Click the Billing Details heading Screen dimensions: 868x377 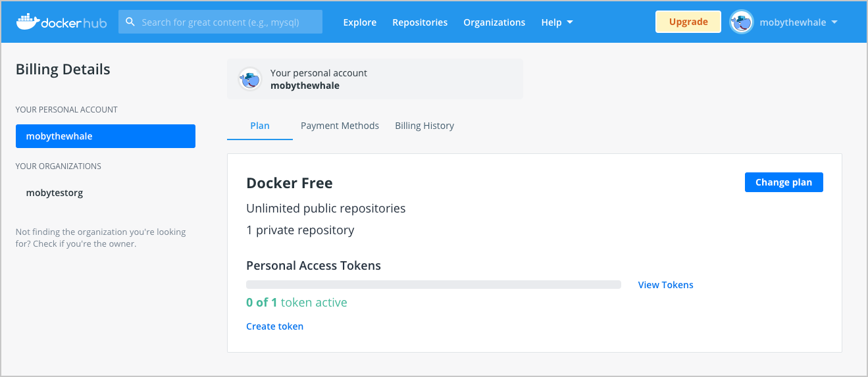point(63,70)
